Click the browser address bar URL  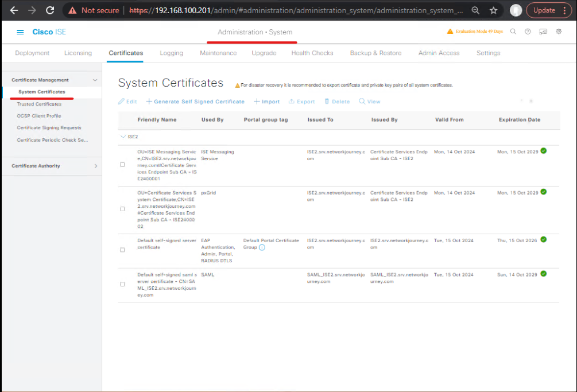(x=296, y=10)
